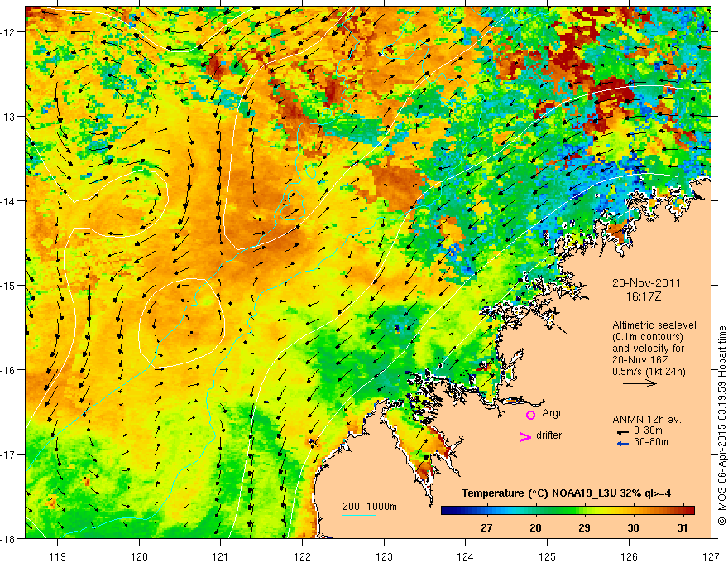Click the magenta Argo circle symbol
This screenshot has height=563, width=728.
tap(530, 415)
